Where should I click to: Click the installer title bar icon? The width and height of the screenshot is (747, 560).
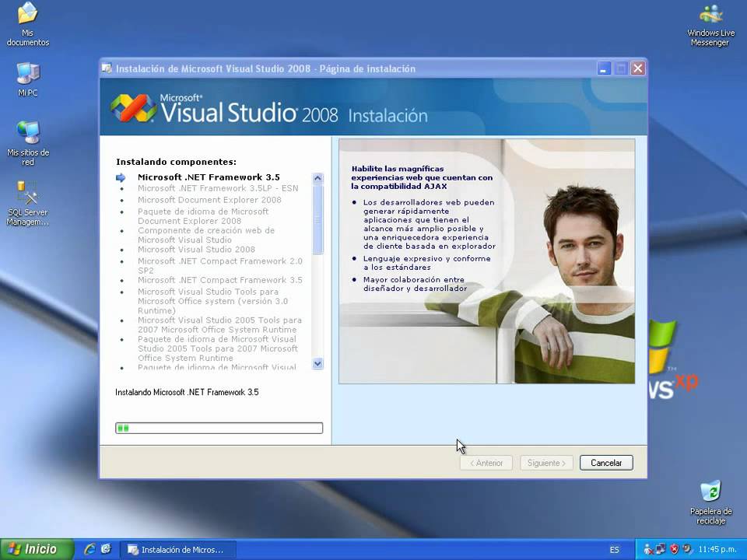point(107,68)
